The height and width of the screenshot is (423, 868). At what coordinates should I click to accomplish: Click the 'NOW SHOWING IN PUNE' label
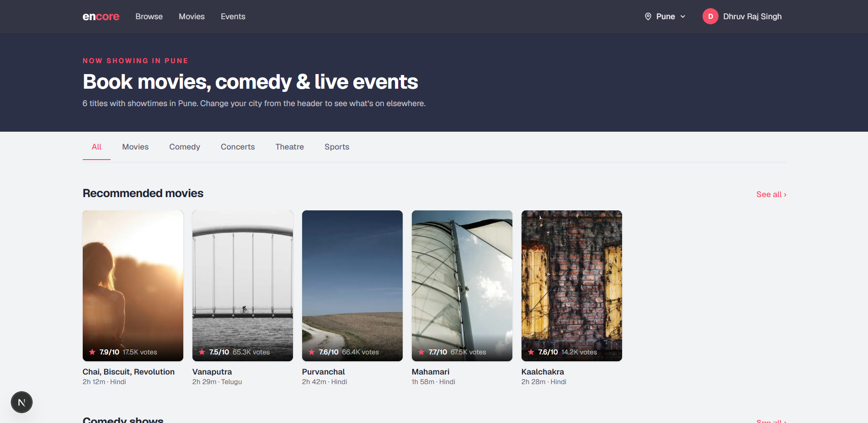click(135, 61)
